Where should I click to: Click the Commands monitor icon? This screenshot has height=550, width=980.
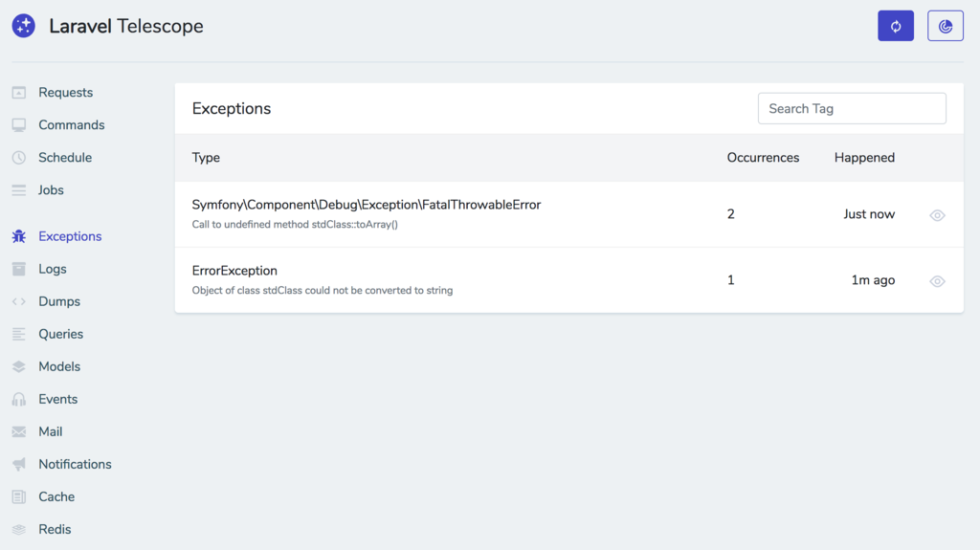pyautogui.click(x=19, y=125)
